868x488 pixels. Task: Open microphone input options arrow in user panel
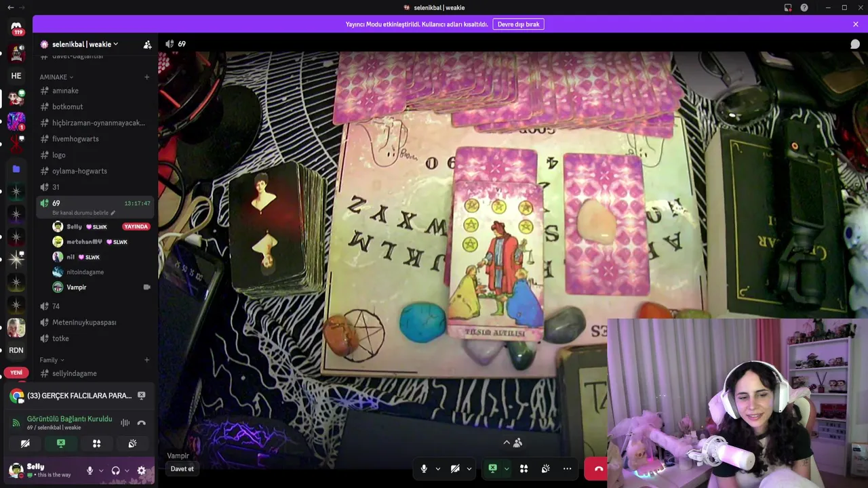click(101, 470)
